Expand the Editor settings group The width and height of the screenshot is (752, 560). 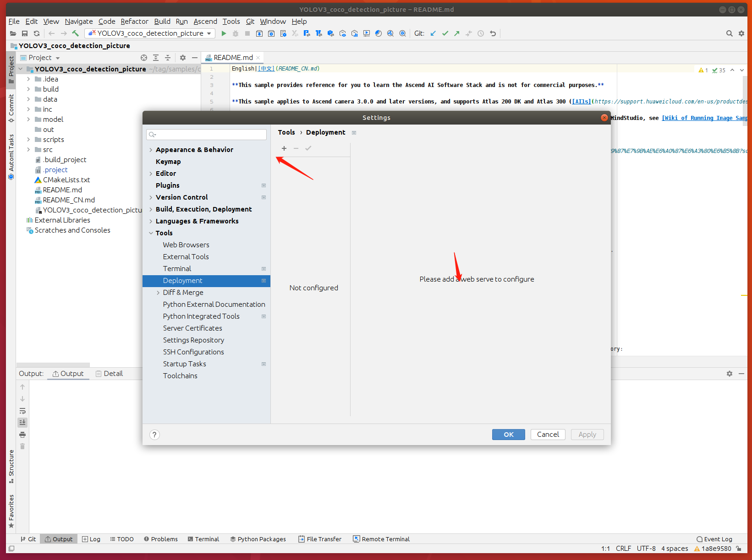151,174
